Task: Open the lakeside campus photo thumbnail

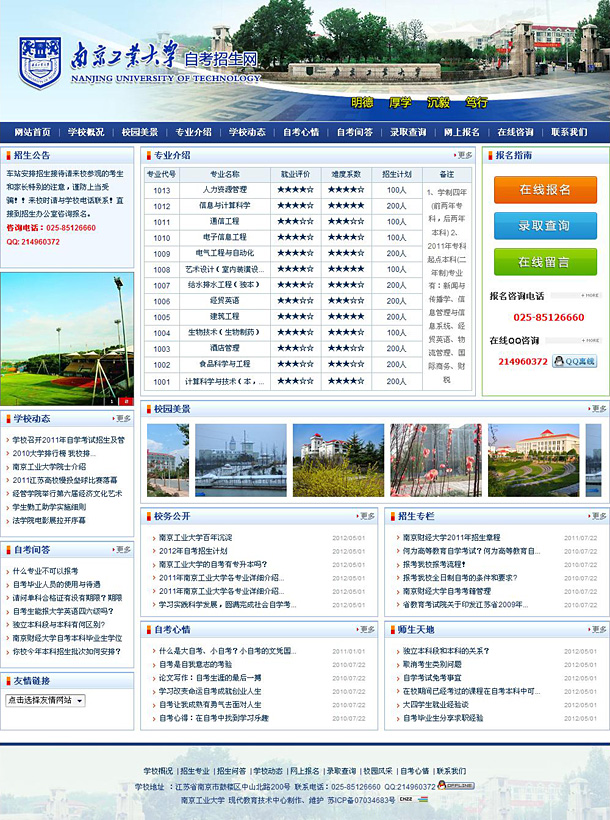Action: 241,460
